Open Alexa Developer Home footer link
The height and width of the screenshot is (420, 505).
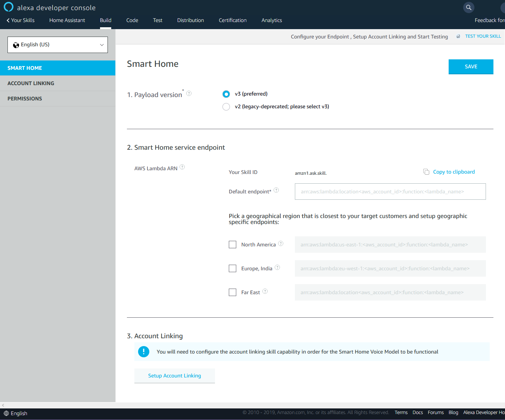pyautogui.click(x=484, y=413)
